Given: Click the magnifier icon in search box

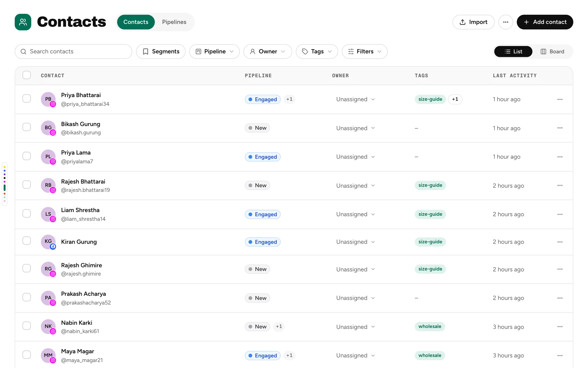Looking at the screenshot, I should pos(23,52).
